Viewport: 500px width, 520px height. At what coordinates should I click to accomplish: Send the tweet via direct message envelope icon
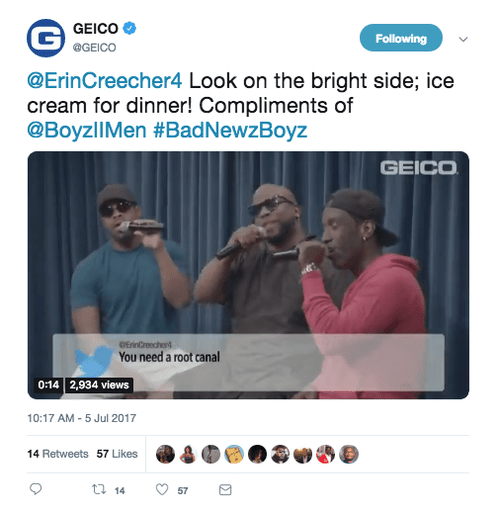pyautogui.click(x=225, y=490)
